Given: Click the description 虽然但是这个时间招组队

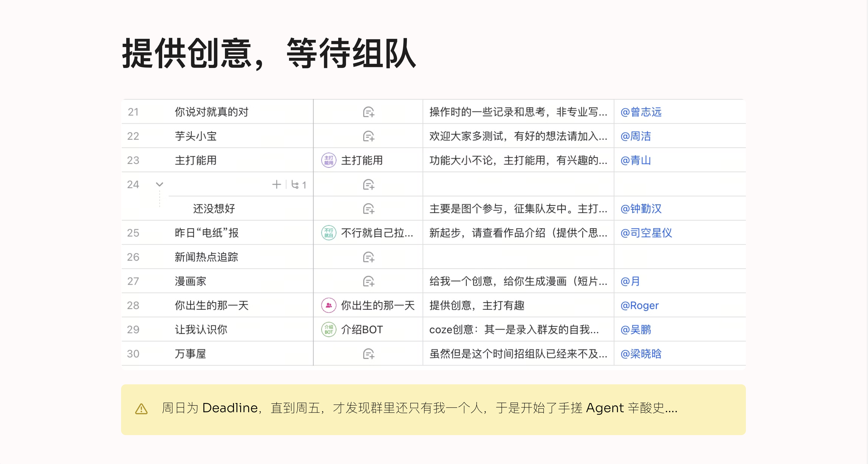Looking at the screenshot, I should 518,354.
